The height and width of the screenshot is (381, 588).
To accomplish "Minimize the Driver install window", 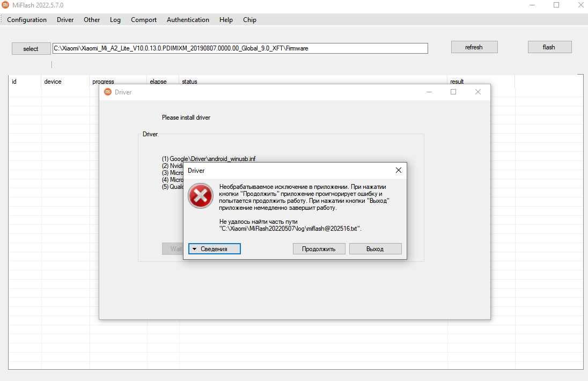I will [429, 92].
